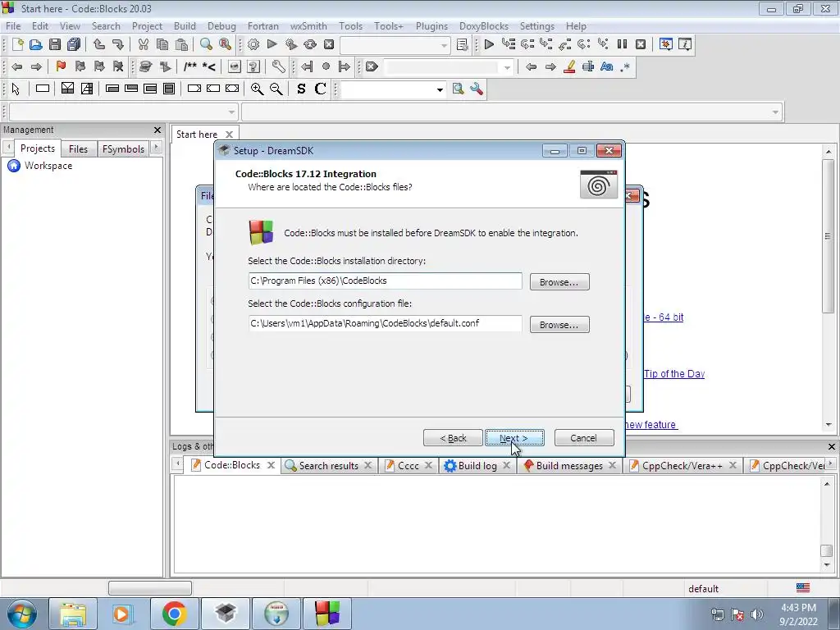Open the incremental search text dropdown
The height and width of the screenshot is (630, 840).
(507, 67)
